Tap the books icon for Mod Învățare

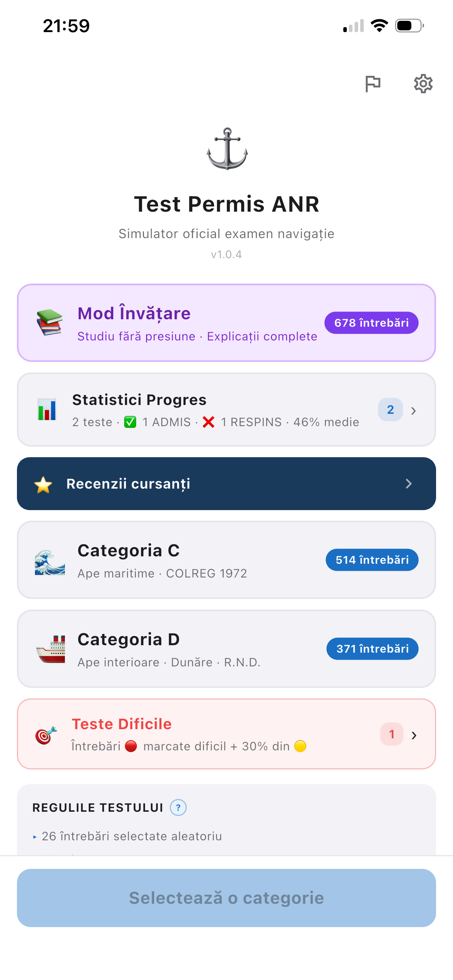pyautogui.click(x=49, y=322)
